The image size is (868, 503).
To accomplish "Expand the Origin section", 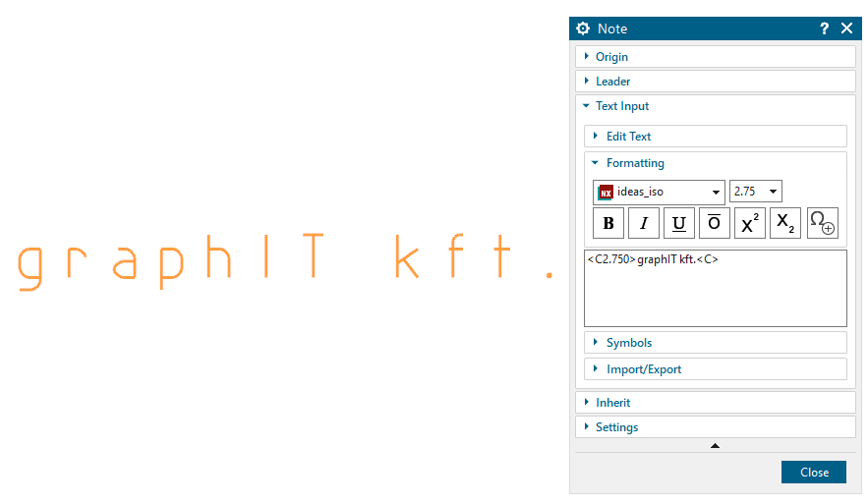I will tap(612, 57).
